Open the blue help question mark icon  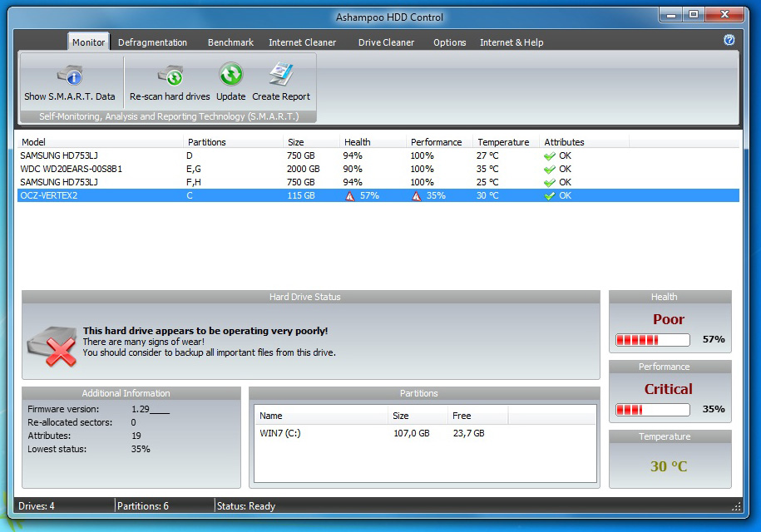click(x=729, y=40)
